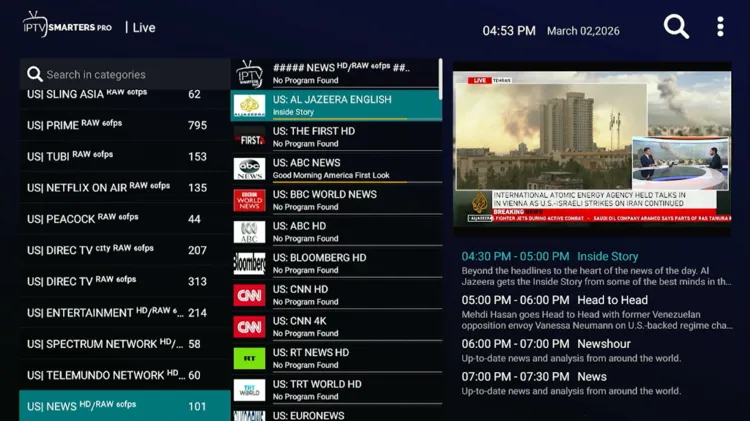Select the US| NETFLIX ON AIR category
Viewport: 750px width, 421px height.
(x=125, y=188)
